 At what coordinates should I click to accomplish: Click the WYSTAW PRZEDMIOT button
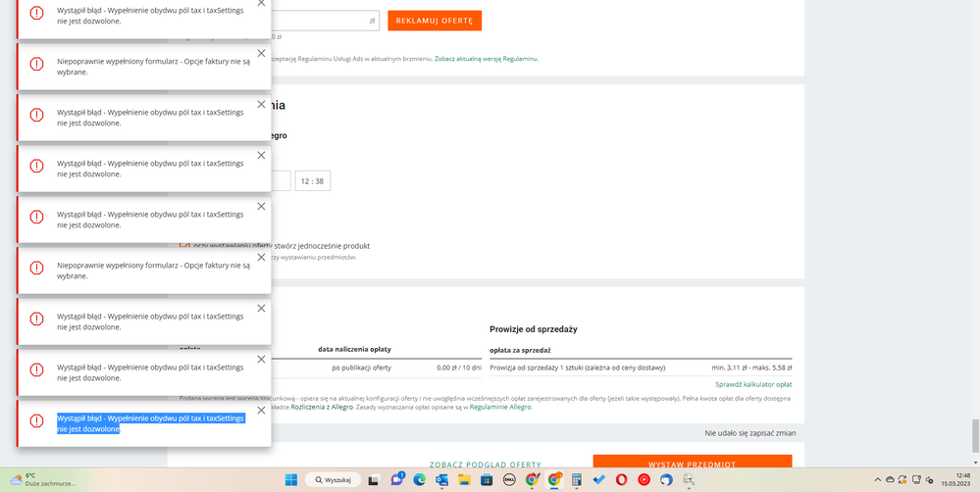(692, 464)
